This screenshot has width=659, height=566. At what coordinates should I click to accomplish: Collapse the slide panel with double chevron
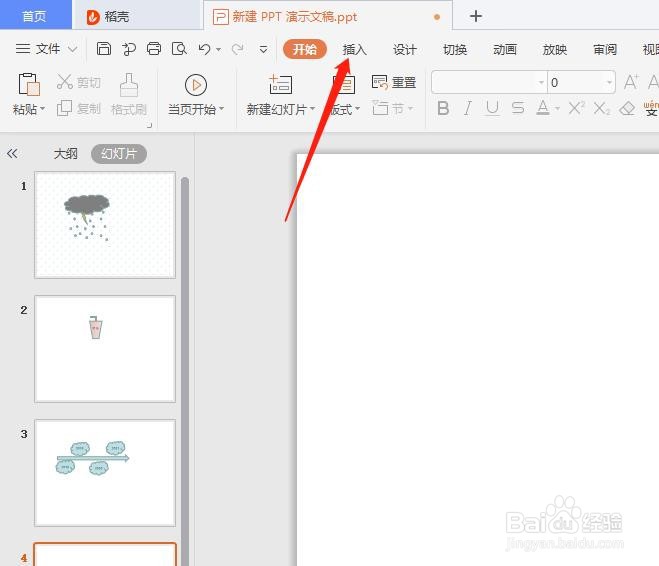12,153
